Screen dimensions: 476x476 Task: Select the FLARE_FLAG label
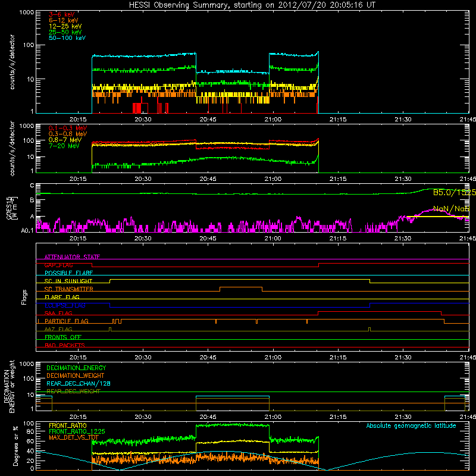(x=62, y=297)
